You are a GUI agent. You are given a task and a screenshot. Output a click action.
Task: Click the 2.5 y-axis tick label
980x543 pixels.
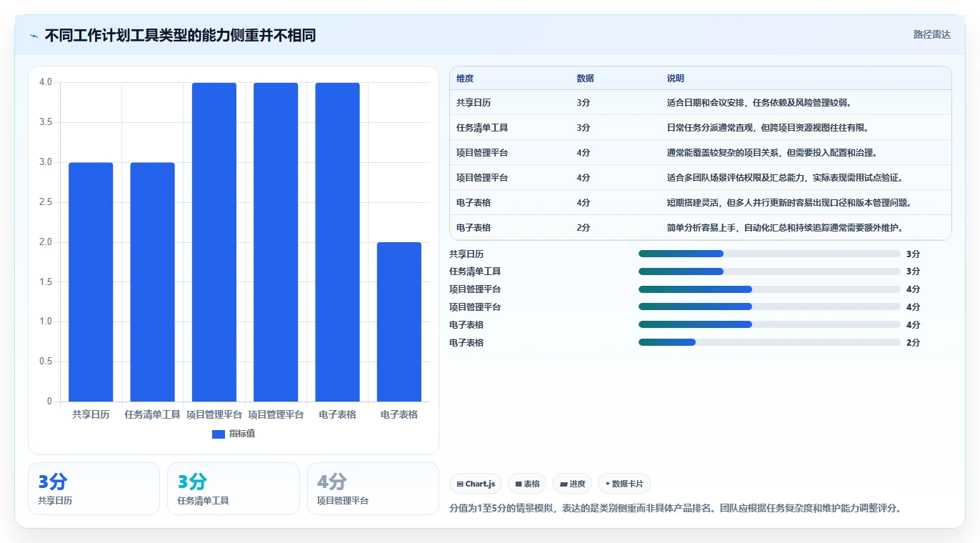pos(46,202)
